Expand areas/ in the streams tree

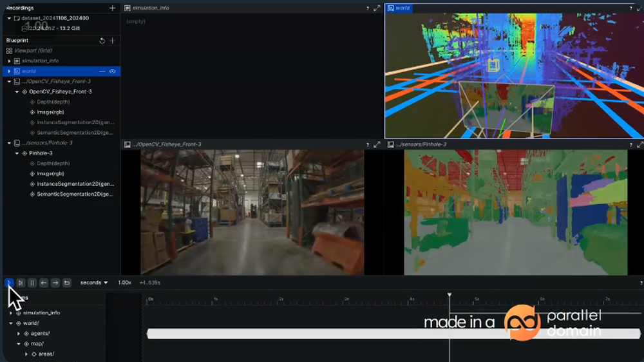pyautogui.click(x=26, y=354)
